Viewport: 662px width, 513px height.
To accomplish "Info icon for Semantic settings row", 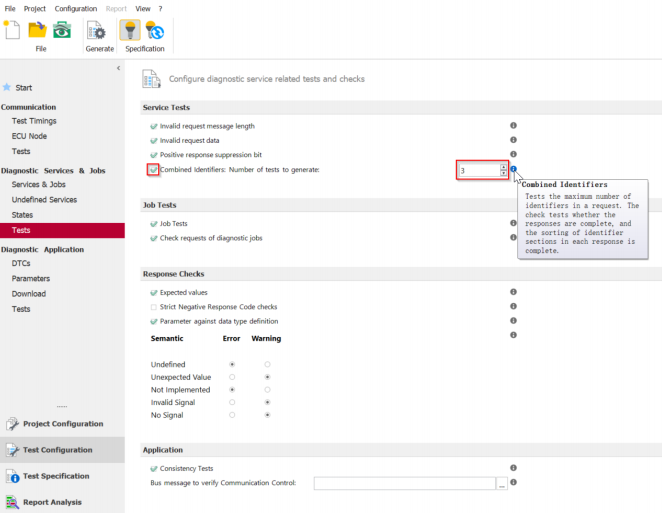I will [513, 335].
